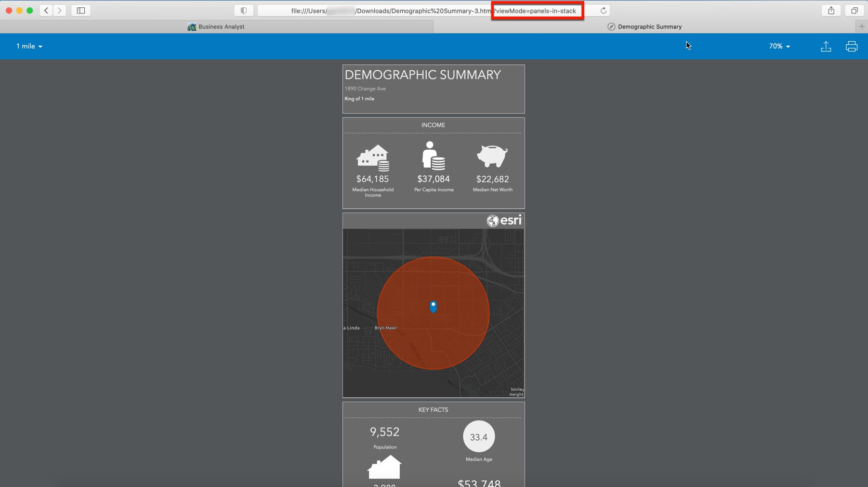
Task: Open the 1 mile ring dropdown
Action: [x=29, y=46]
